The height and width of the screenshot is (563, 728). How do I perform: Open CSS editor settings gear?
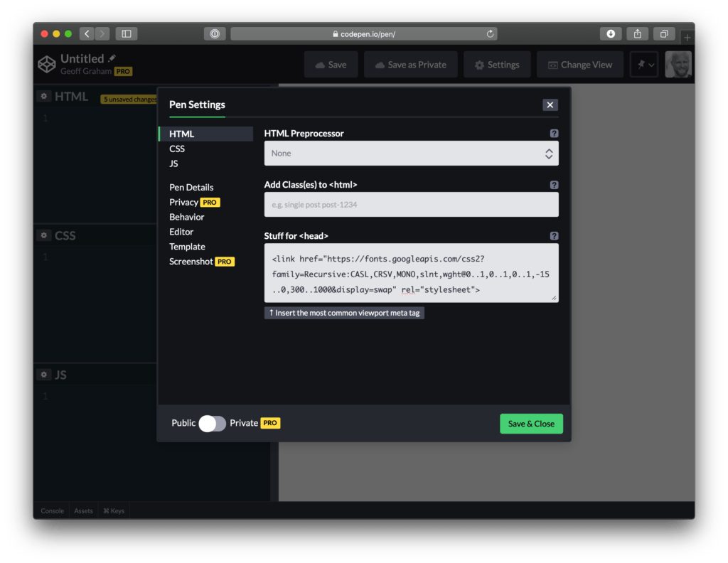[44, 235]
